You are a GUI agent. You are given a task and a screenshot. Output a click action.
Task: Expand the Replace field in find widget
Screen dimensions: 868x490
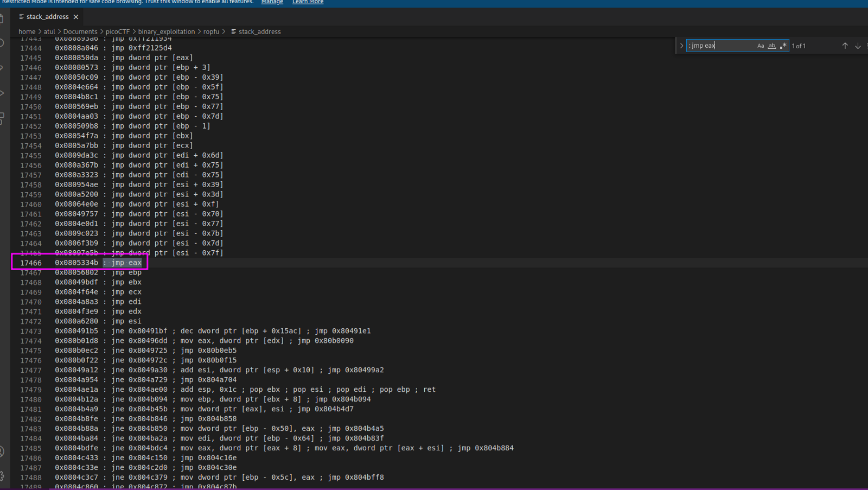(x=681, y=46)
